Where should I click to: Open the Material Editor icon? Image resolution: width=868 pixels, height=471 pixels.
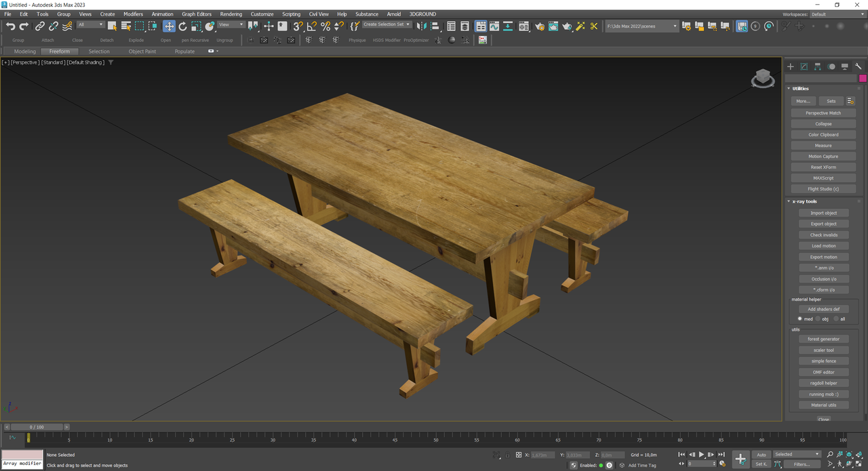click(524, 26)
